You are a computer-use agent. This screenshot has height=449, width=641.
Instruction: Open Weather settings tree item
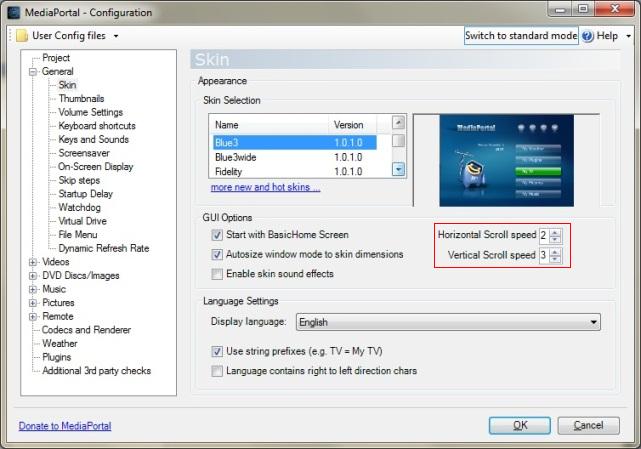[60, 343]
